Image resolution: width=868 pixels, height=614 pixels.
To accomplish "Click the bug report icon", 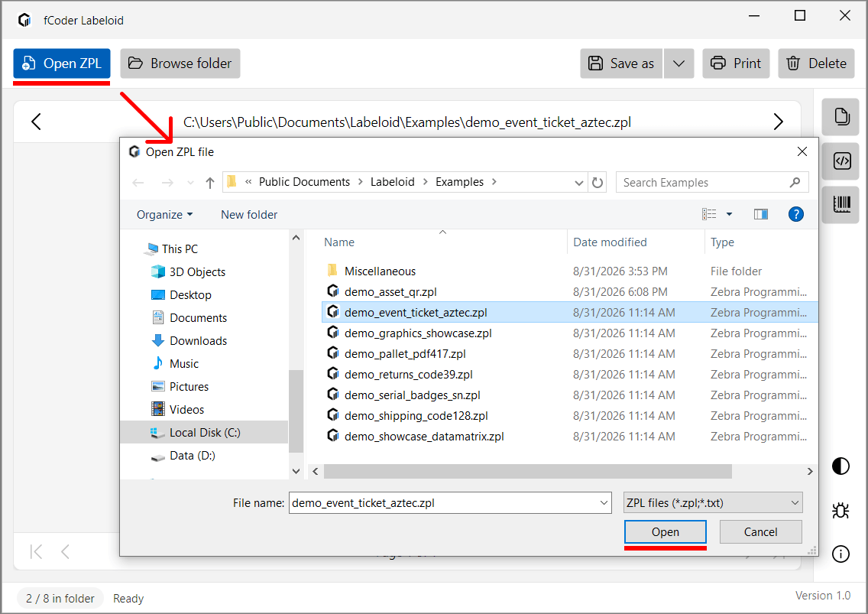I will [x=840, y=510].
